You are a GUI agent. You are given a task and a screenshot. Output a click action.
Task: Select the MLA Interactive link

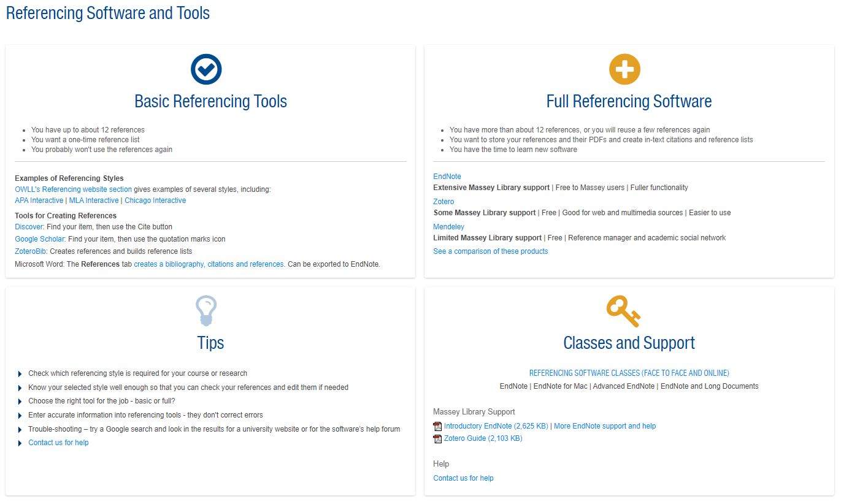coord(94,200)
